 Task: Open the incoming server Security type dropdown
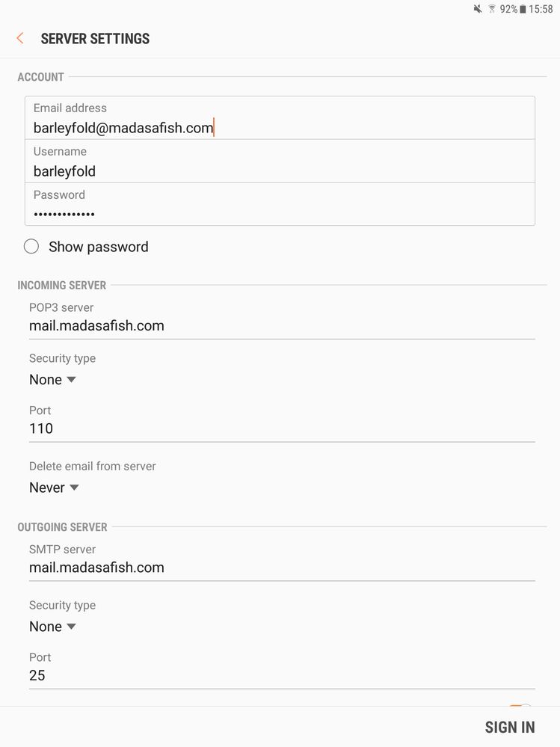tap(52, 380)
